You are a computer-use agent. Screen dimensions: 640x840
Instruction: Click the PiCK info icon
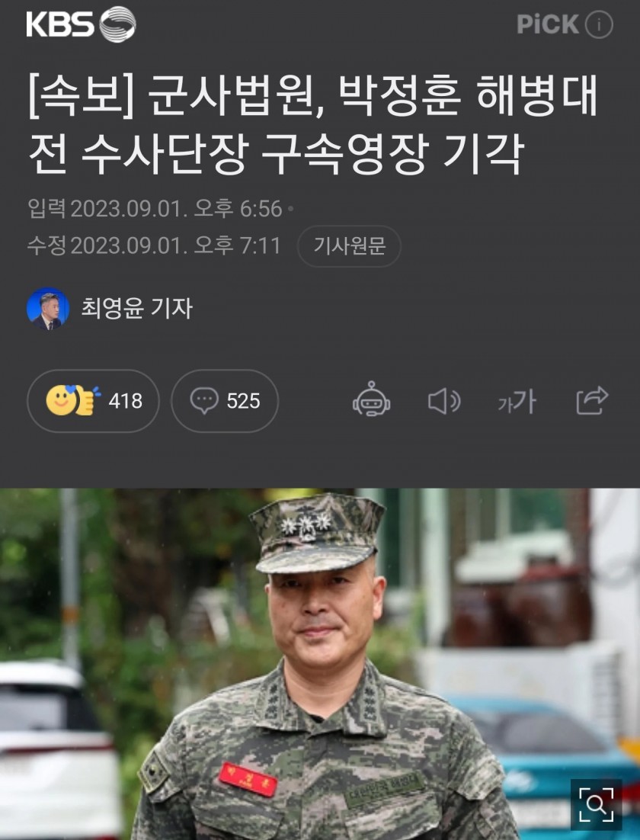click(x=598, y=24)
